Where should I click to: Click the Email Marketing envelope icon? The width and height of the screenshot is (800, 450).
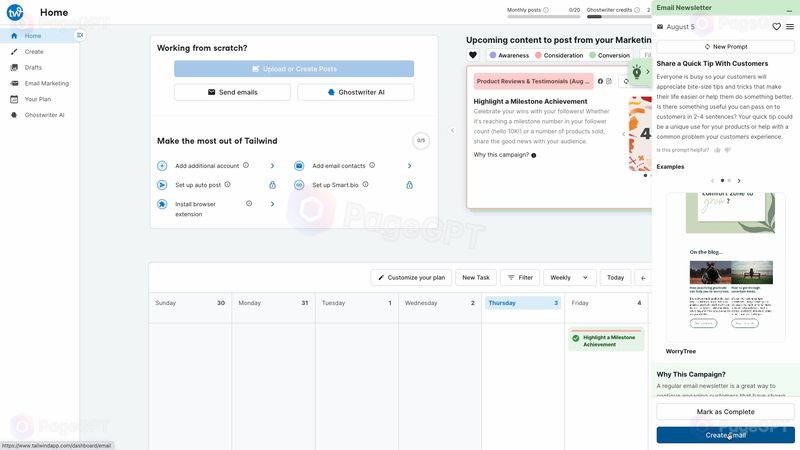[14, 83]
